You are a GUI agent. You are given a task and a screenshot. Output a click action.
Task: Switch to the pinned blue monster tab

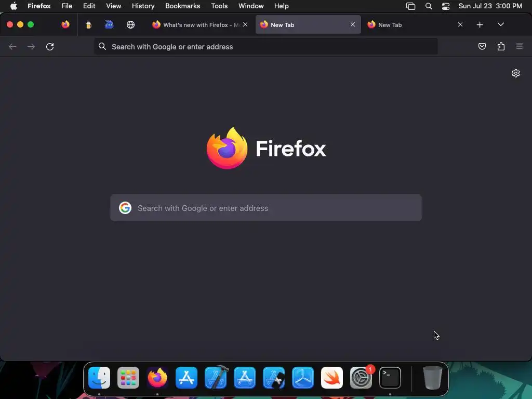pyautogui.click(x=109, y=25)
